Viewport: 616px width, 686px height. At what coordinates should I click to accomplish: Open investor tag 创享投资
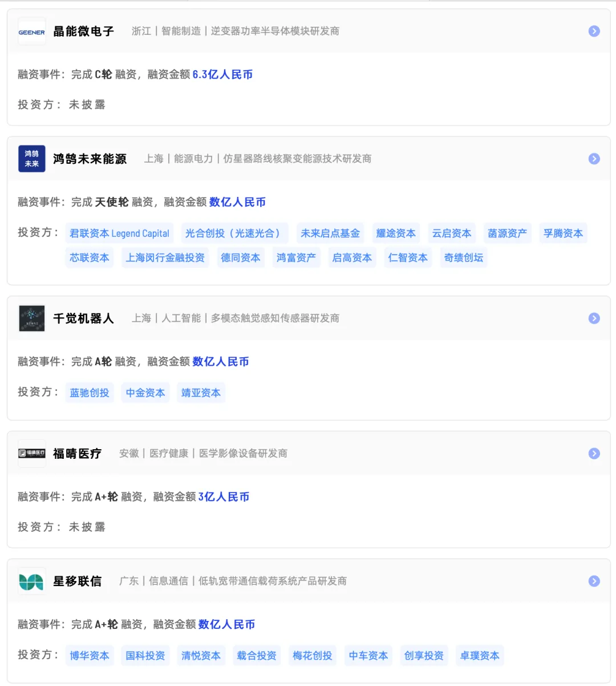pos(424,656)
